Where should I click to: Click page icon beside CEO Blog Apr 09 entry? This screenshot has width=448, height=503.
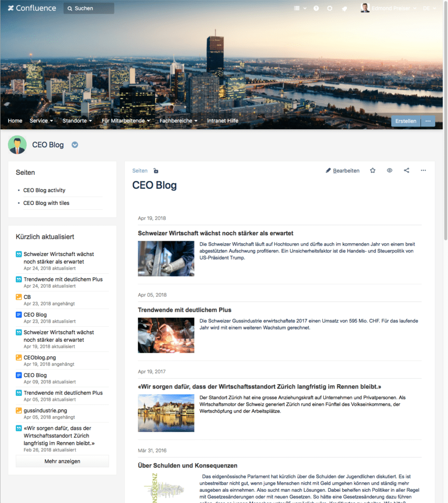pos(19,375)
